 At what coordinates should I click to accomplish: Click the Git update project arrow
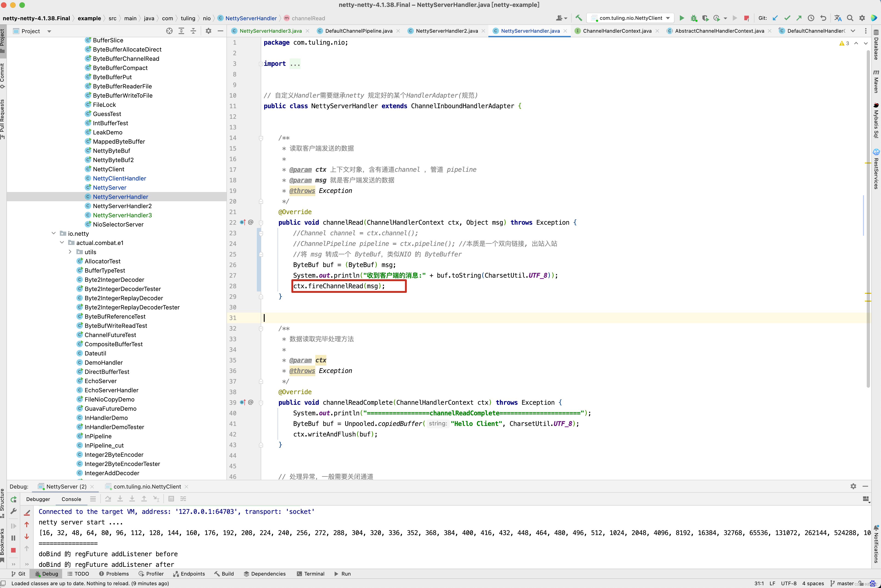point(775,18)
